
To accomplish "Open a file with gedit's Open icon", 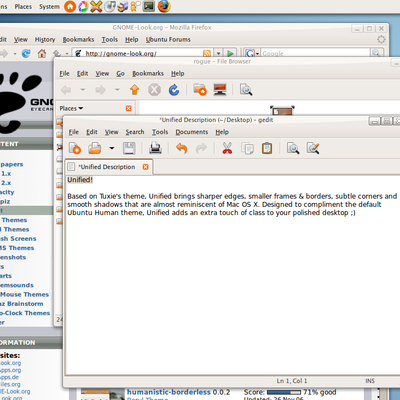I will [x=95, y=148].
